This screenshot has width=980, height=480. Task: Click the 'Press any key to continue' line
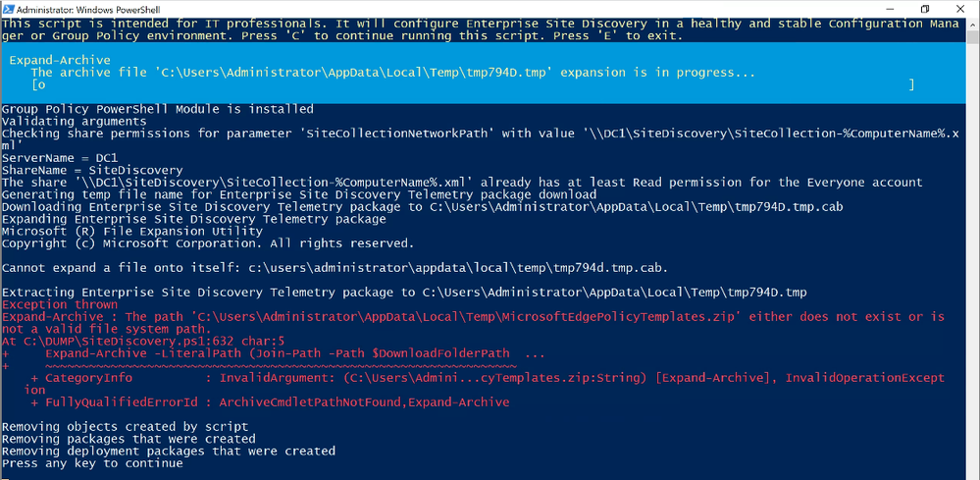tap(92, 463)
